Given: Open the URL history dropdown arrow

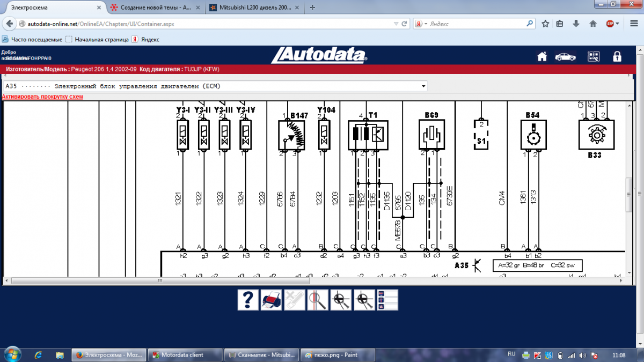Looking at the screenshot, I should pos(396,24).
